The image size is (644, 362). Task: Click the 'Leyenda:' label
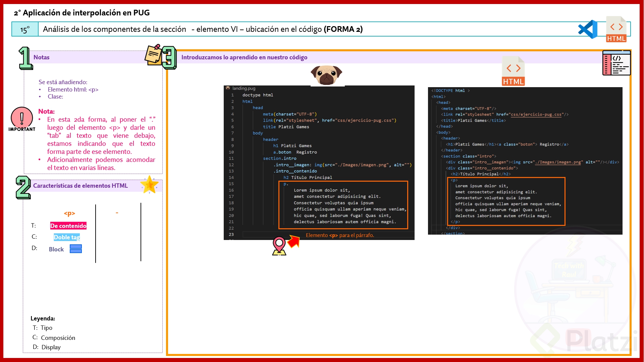click(43, 318)
